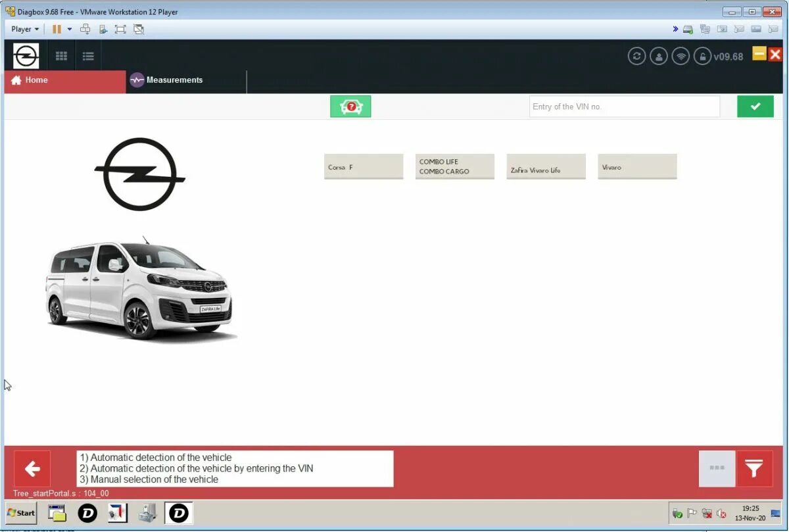Click the v09.68 version text

click(x=729, y=57)
